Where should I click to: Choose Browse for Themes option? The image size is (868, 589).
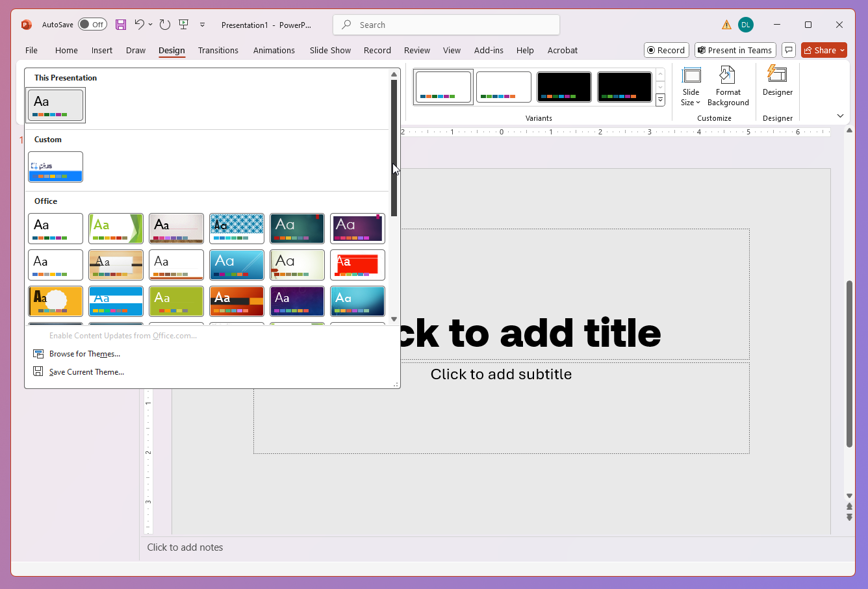(84, 354)
